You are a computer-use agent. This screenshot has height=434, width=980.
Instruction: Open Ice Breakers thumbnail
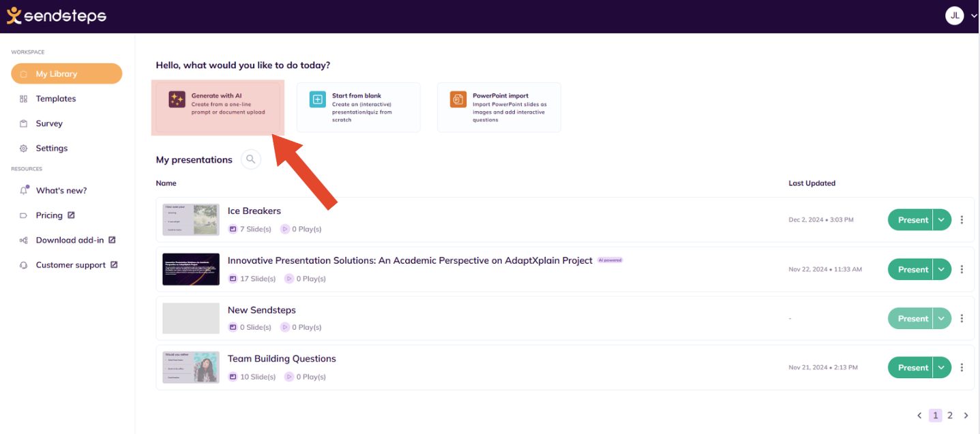[x=191, y=219]
